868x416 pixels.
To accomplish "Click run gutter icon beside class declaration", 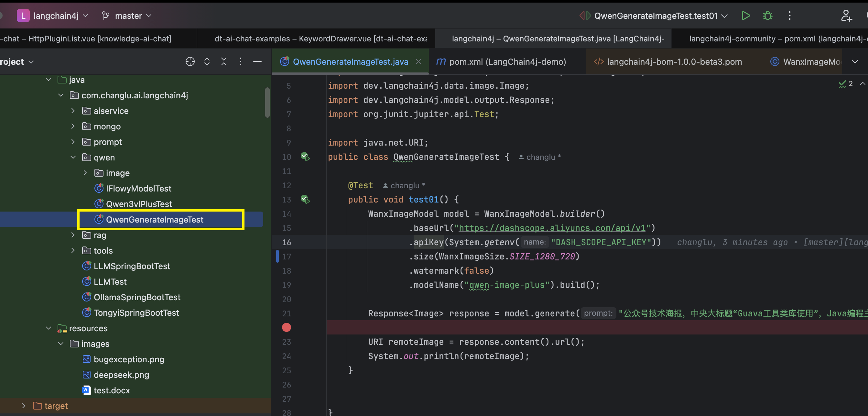I will pyautogui.click(x=305, y=157).
